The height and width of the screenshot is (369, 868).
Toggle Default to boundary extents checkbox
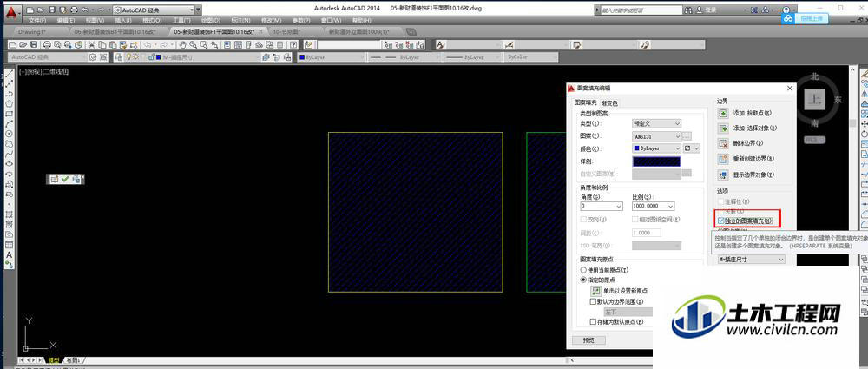(593, 301)
